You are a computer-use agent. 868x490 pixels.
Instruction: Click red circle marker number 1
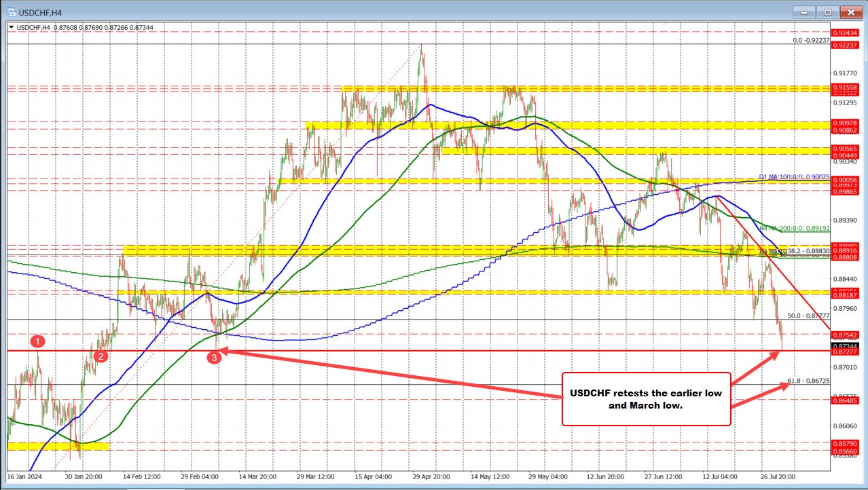point(39,341)
